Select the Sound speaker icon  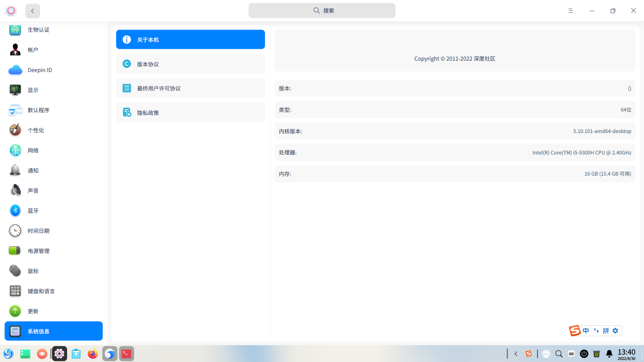pyautogui.click(x=15, y=190)
